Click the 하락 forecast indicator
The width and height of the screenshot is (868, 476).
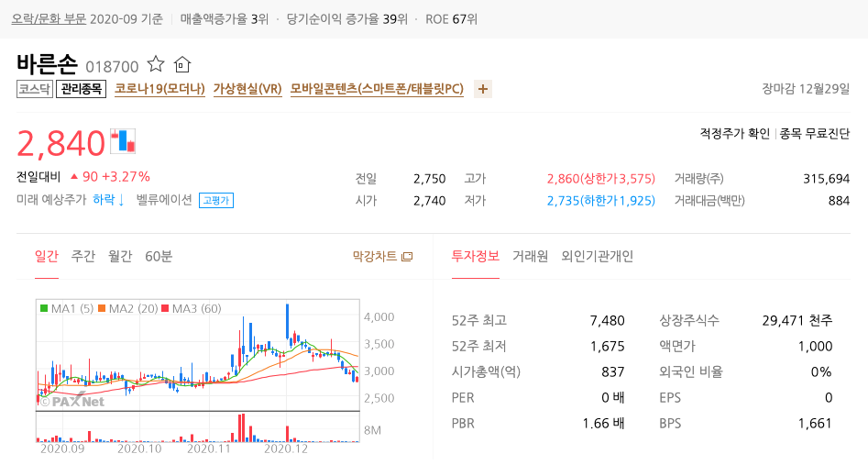(108, 200)
